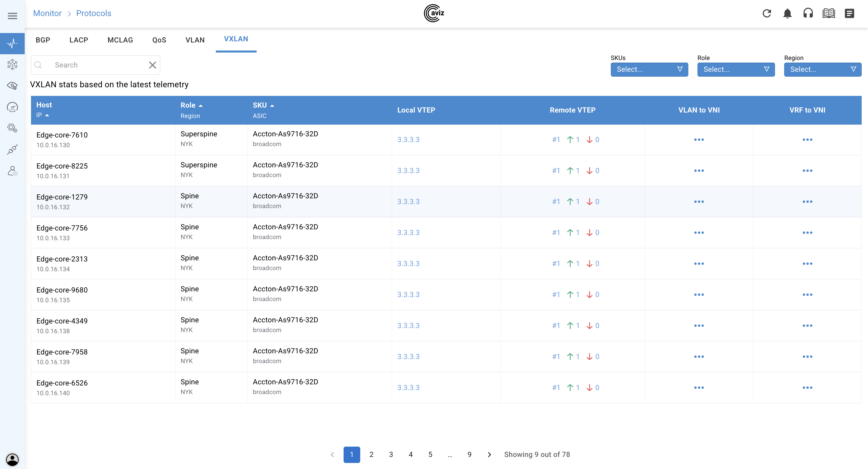Switch to the BGP tab
Image resolution: width=868 pixels, height=469 pixels.
pyautogui.click(x=43, y=40)
